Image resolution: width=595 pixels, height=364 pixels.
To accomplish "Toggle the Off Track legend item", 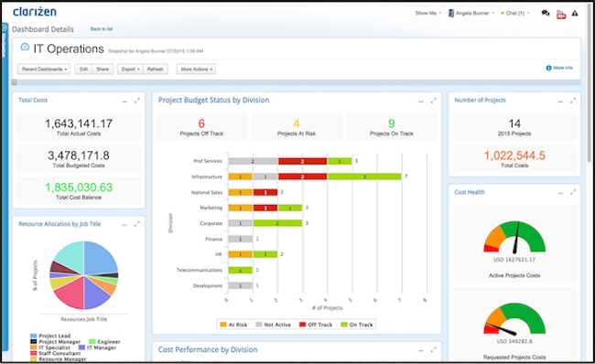I will 316,325.
